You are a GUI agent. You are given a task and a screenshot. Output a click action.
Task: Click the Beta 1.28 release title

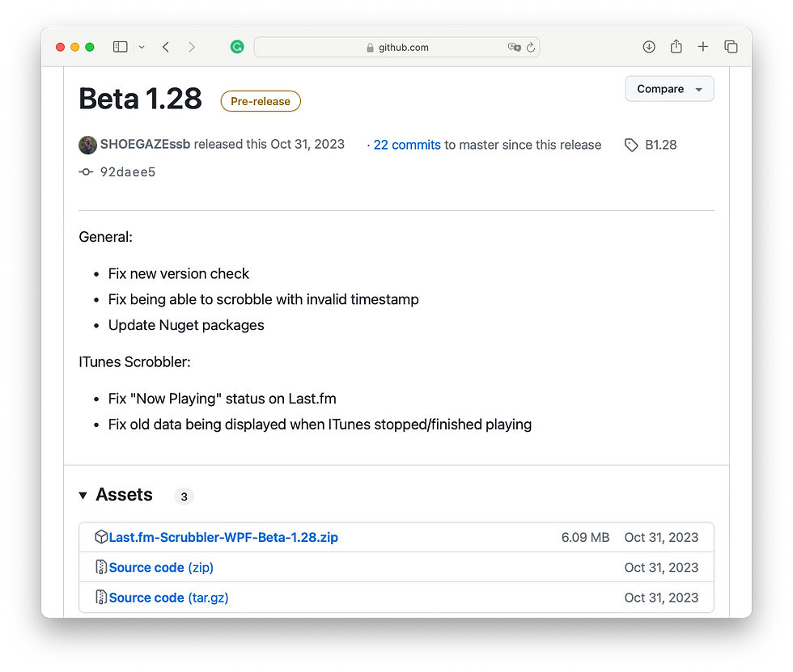click(140, 99)
